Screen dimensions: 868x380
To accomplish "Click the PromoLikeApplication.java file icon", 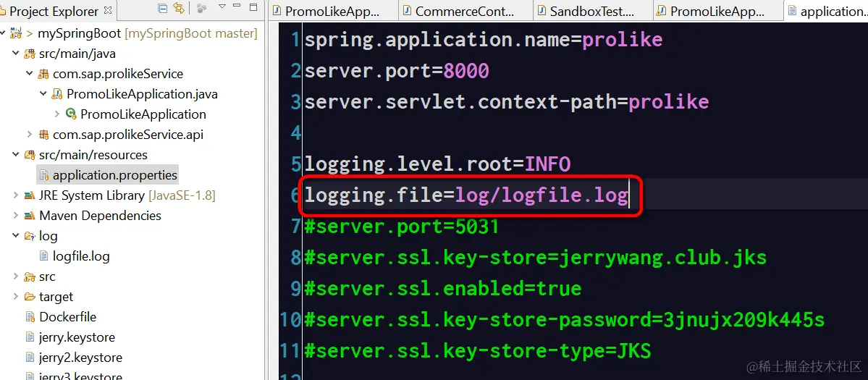I will click(x=57, y=95).
